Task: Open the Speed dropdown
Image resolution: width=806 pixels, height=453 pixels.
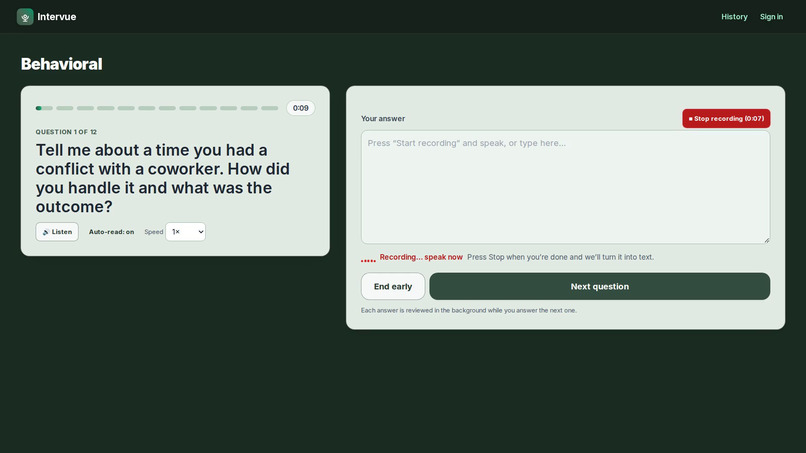Action: point(186,232)
